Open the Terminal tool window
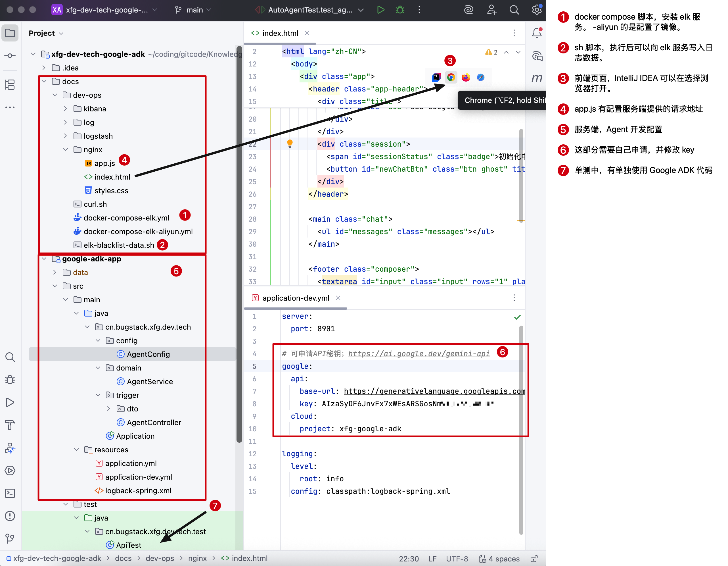Image resolution: width=728 pixels, height=566 pixels. (x=10, y=493)
